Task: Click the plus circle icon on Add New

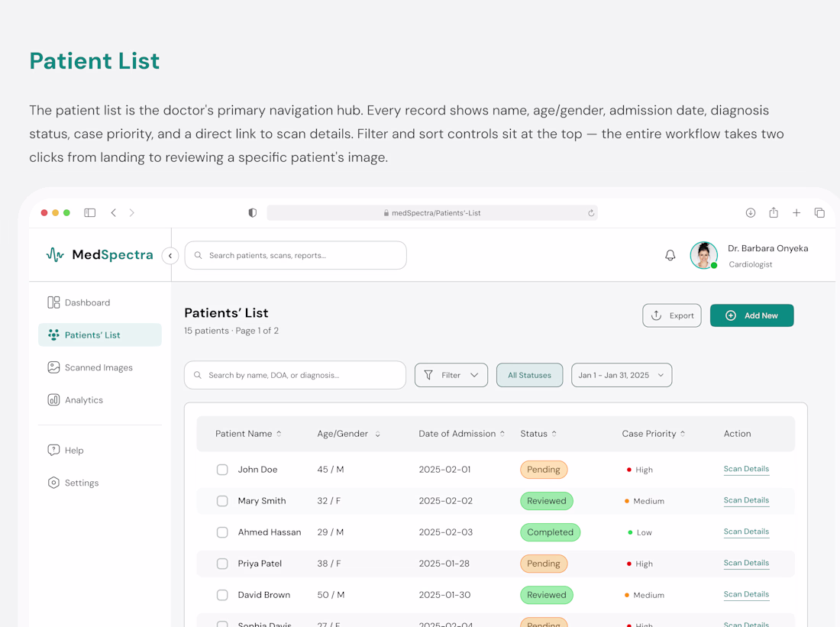Action: tap(731, 315)
